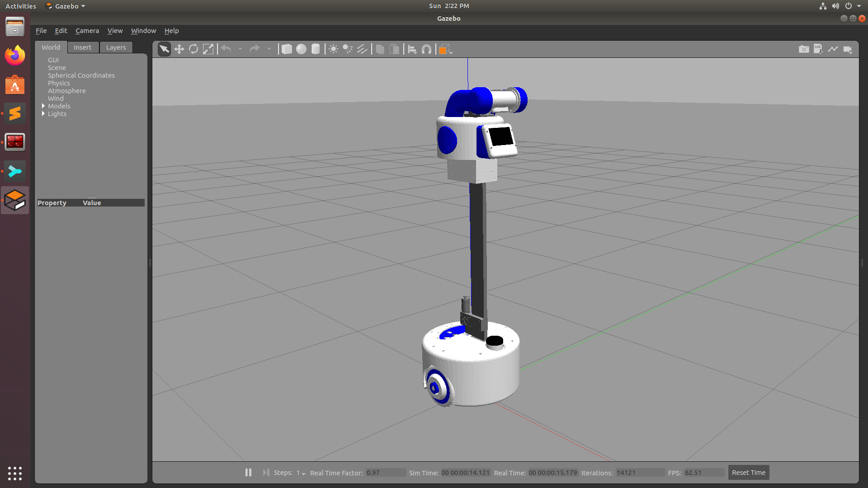Step the simulation forward once
The image size is (868, 488).
point(266,472)
